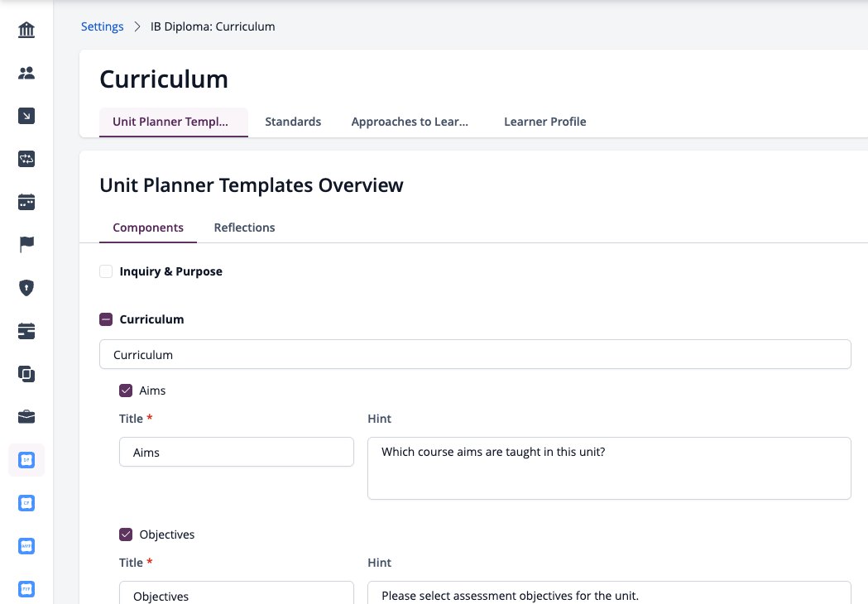
Task: Go back to Settings via breadcrumb
Action: pyautogui.click(x=102, y=26)
